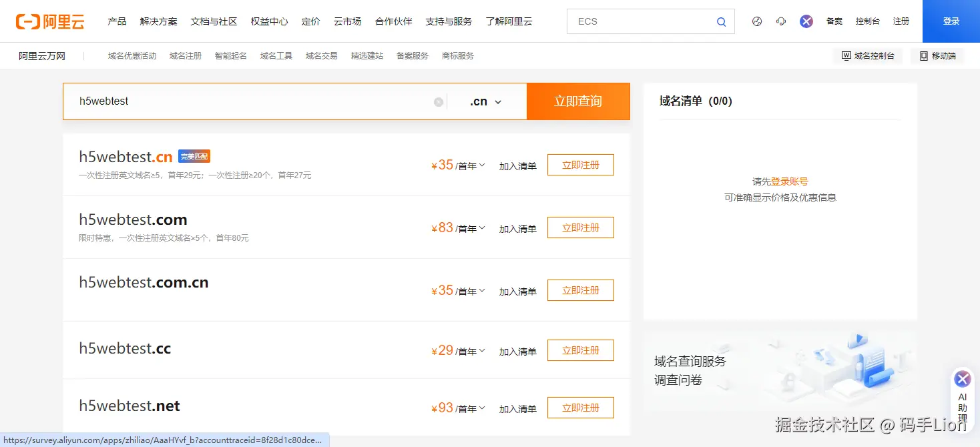Image resolution: width=980 pixels, height=447 pixels.
Task: Go to 域名工具 tab
Action: tap(276, 56)
